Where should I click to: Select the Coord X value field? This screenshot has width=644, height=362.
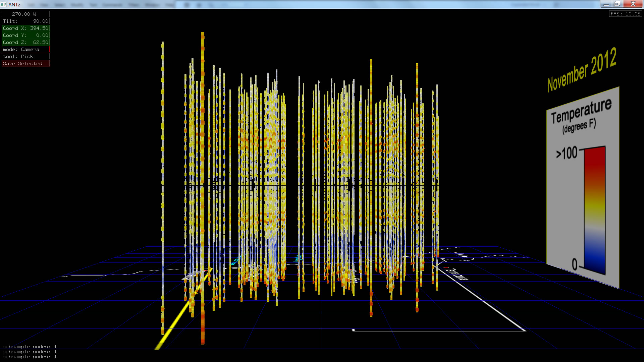point(25,28)
